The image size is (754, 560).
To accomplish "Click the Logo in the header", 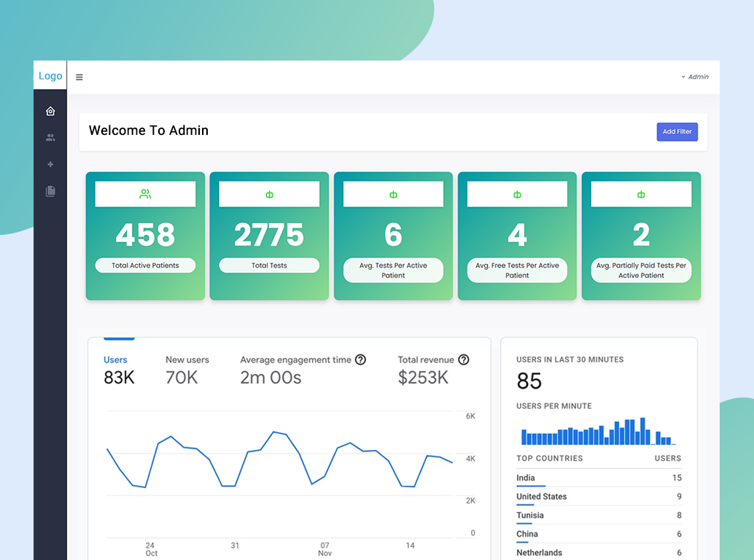I will coord(50,75).
